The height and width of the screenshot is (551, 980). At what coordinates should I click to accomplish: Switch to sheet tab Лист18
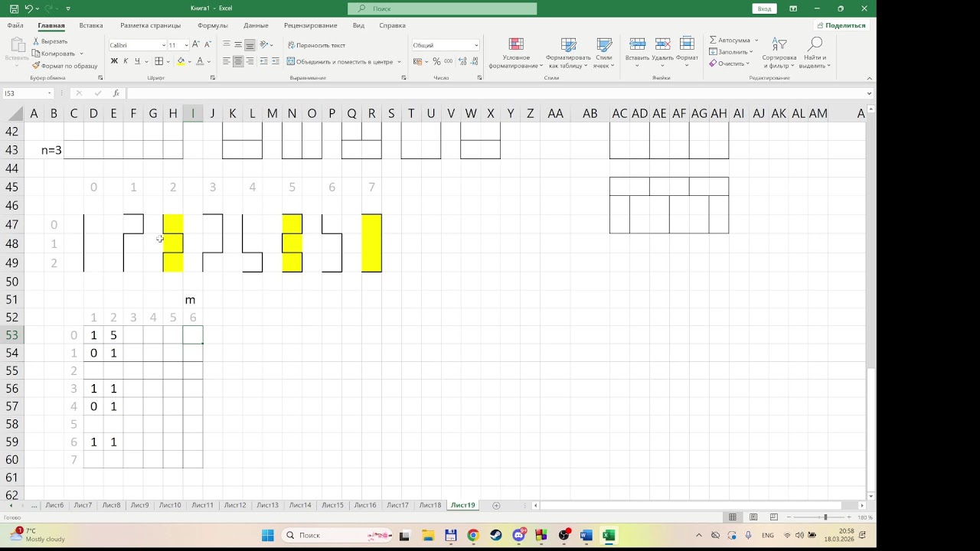(x=430, y=505)
